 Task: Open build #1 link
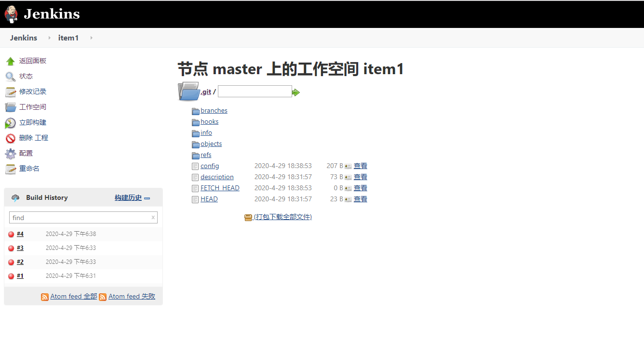20,276
